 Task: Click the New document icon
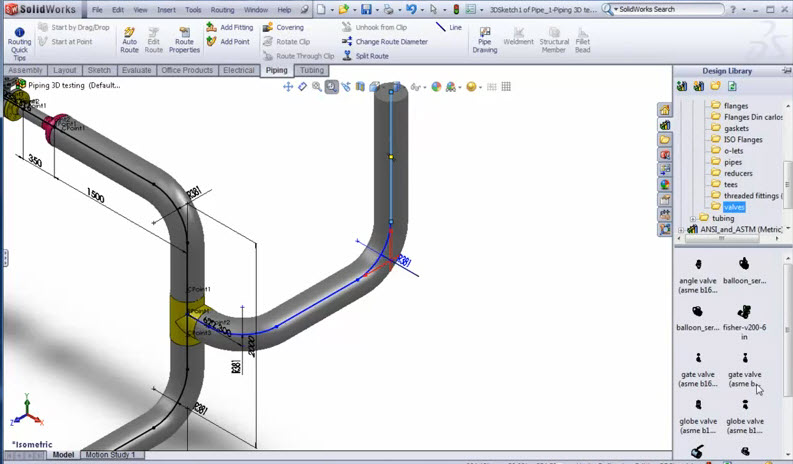point(321,9)
